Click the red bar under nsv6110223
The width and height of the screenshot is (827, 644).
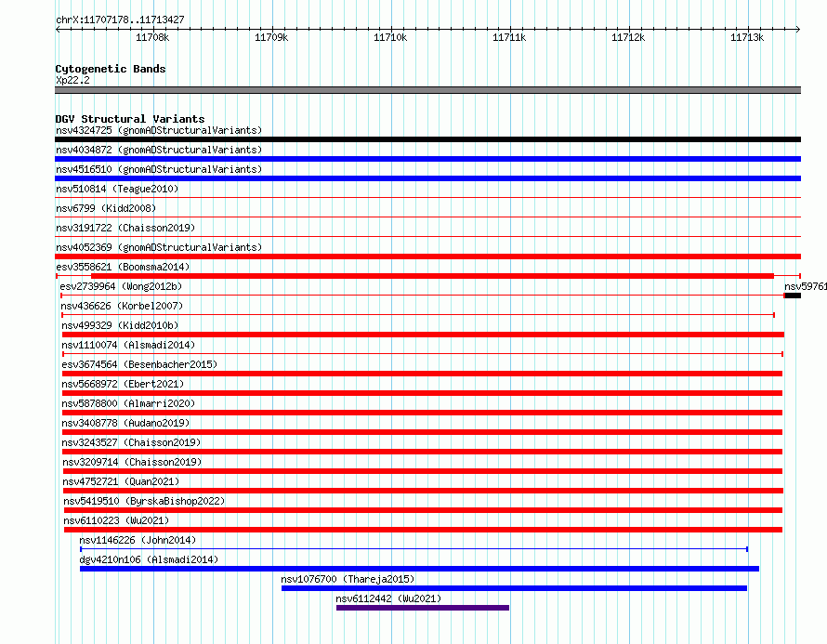423,530
